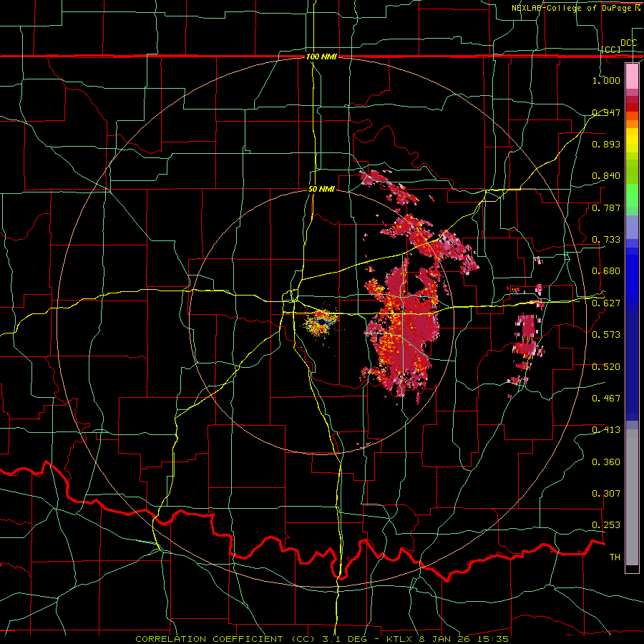Click the CORRELATION COEFFICIENT (CC) caption text
Viewport: 644px width, 644px height.
click(x=225, y=639)
